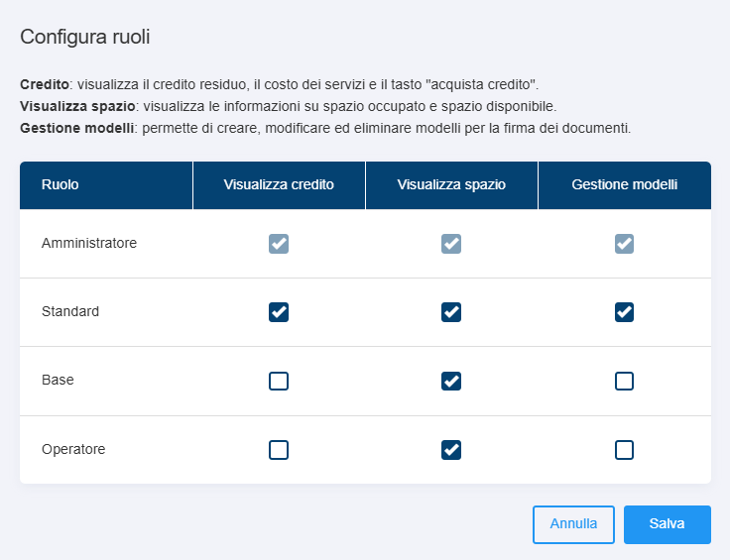Screen dimensions: 730x560
Task: Enable Visualizza credito for Base role
Action: click(279, 381)
